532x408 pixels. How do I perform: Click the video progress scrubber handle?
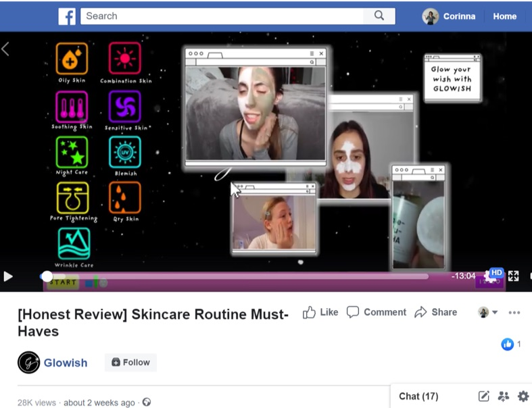[47, 276]
